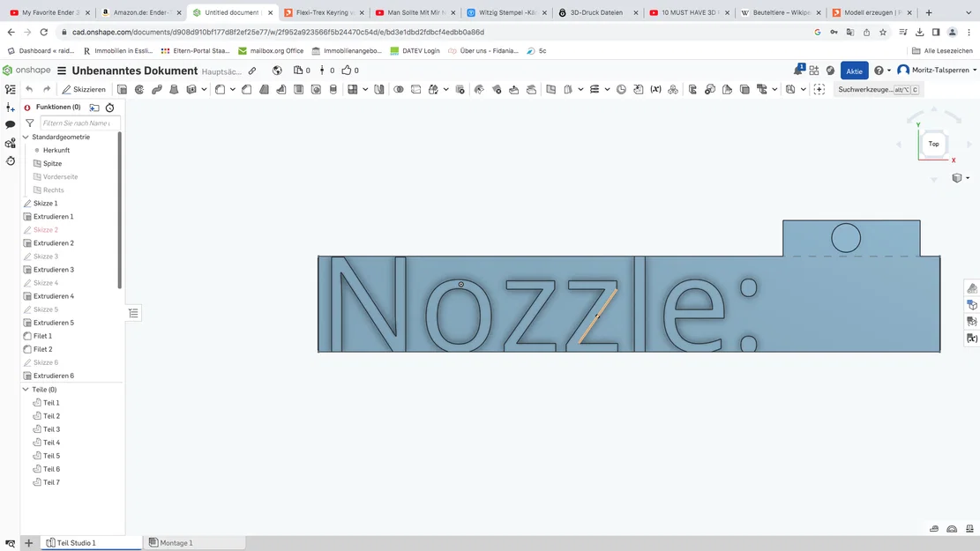Open the notifications bell
The width and height of the screenshot is (980, 551).
click(x=798, y=71)
